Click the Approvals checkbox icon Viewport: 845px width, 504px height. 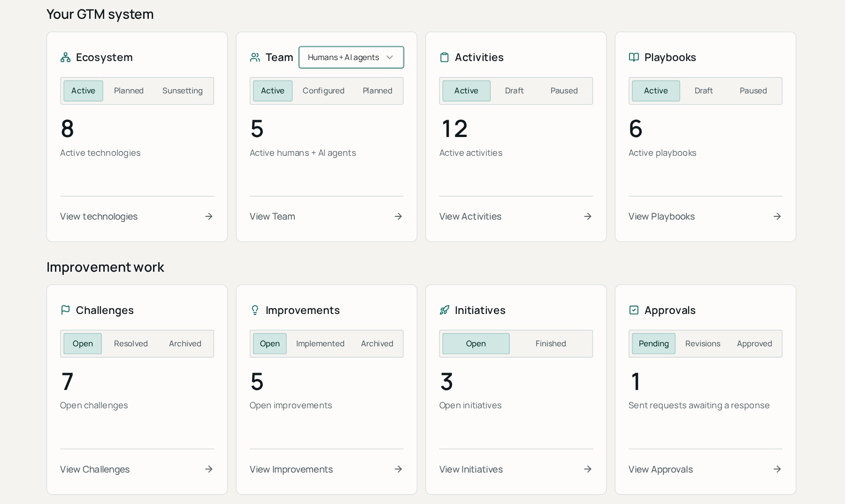click(634, 310)
